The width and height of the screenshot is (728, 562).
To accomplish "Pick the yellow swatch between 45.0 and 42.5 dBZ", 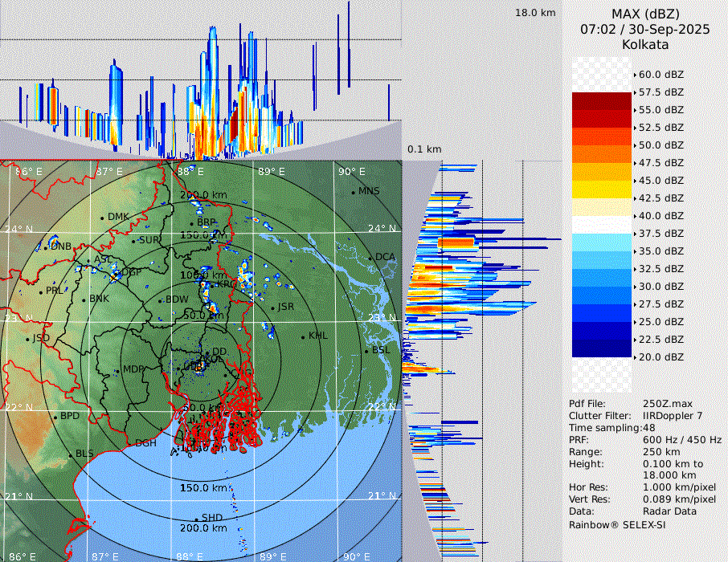I will point(602,189).
